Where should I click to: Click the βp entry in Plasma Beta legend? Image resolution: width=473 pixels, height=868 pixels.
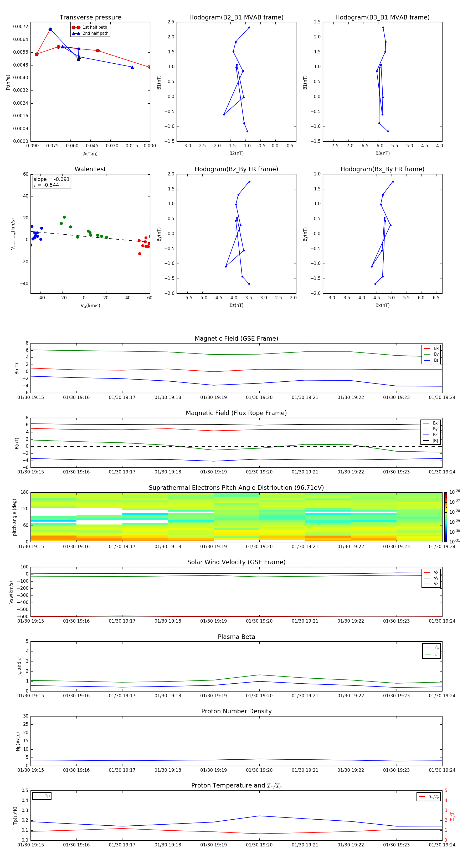tap(431, 647)
